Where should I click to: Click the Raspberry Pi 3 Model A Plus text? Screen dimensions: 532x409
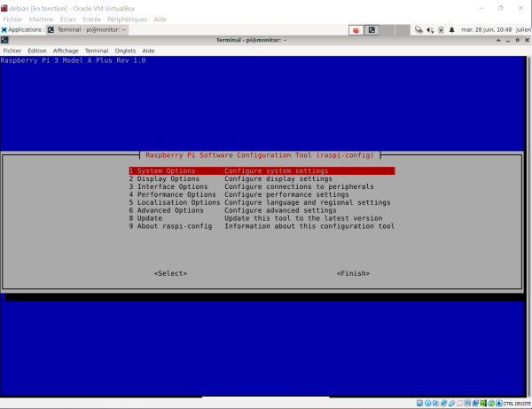click(x=73, y=60)
